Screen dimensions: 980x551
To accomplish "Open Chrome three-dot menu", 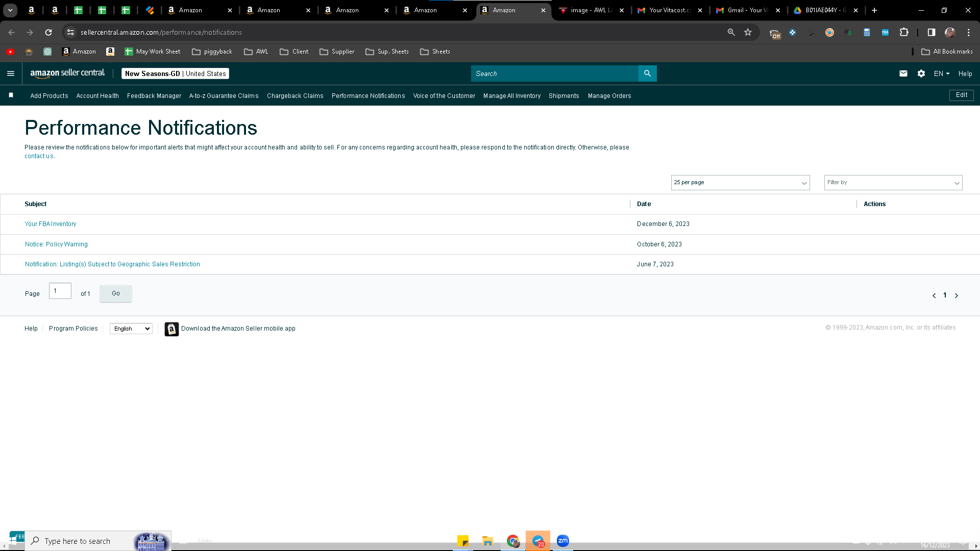I will tap(969, 32).
